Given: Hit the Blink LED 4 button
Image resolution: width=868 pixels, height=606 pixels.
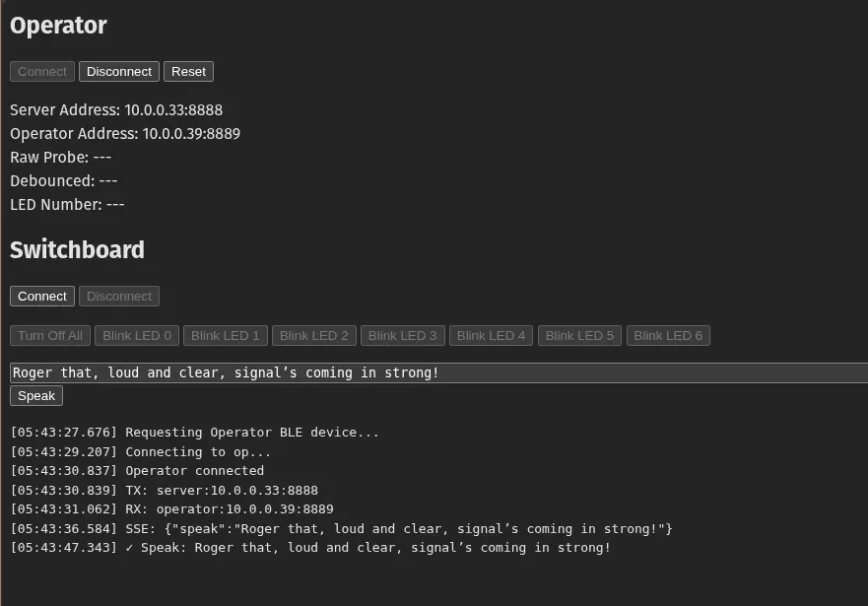Looking at the screenshot, I should click(x=492, y=336).
